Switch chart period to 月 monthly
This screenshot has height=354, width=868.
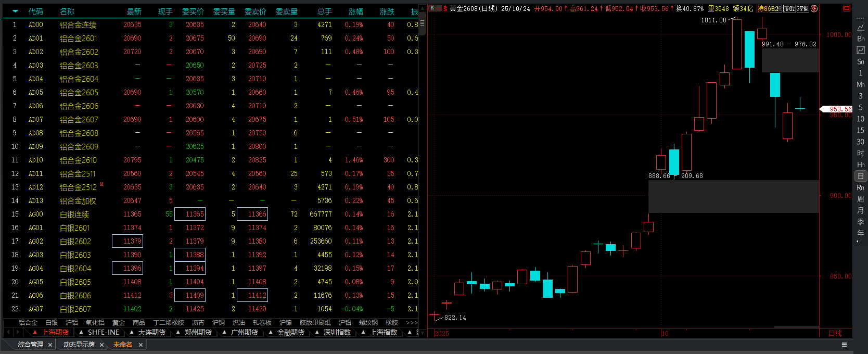[861, 210]
